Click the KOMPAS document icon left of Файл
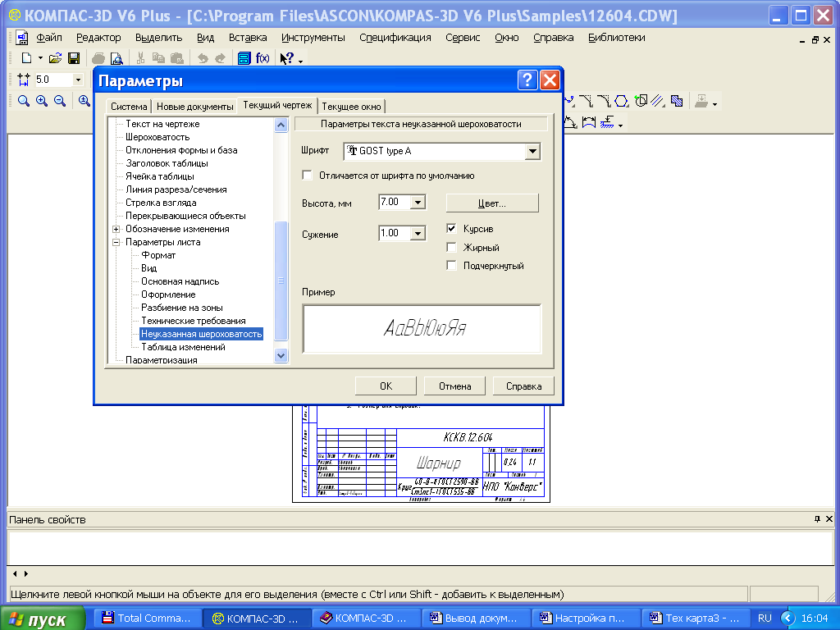This screenshot has width=840, height=630. [21, 38]
